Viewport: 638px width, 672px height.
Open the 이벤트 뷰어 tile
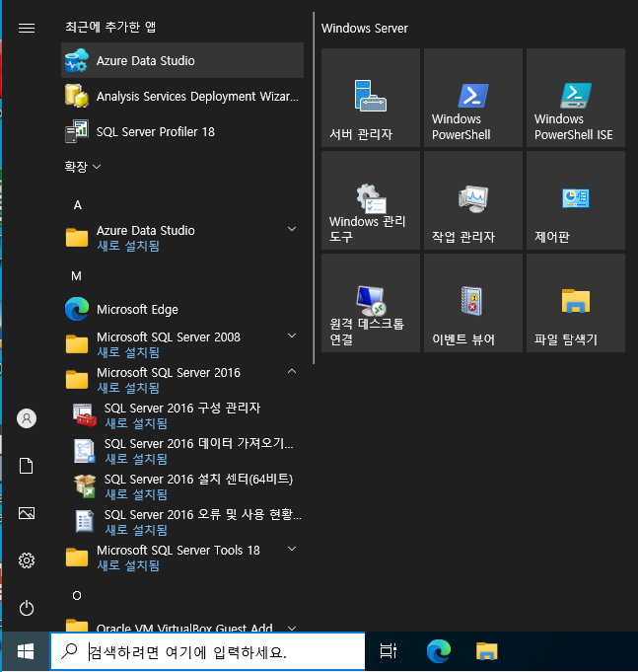473,303
